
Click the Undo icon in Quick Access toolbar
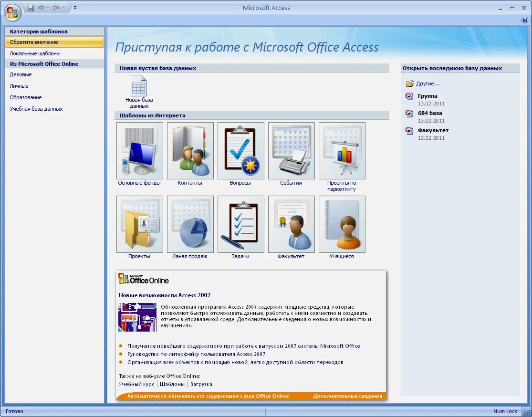point(41,8)
